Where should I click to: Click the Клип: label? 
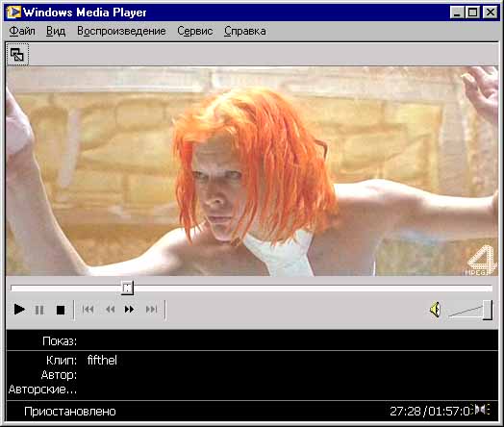point(62,361)
